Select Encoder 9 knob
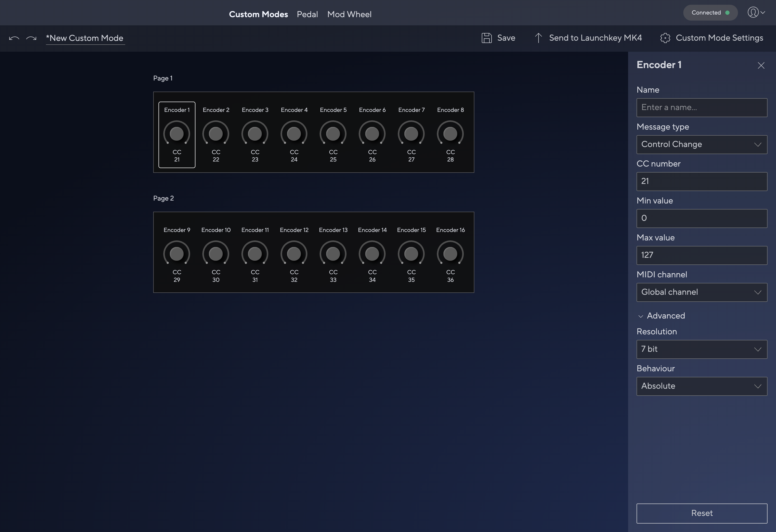The width and height of the screenshot is (776, 532). pyautogui.click(x=177, y=254)
